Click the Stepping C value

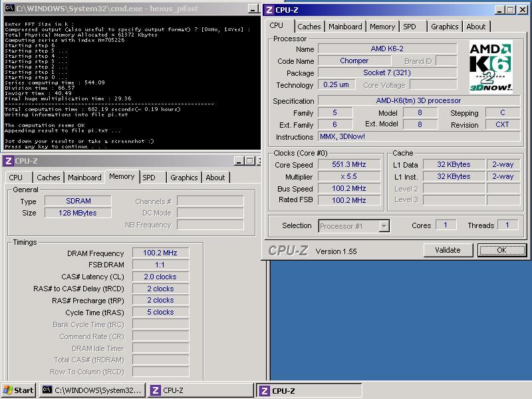503,112
